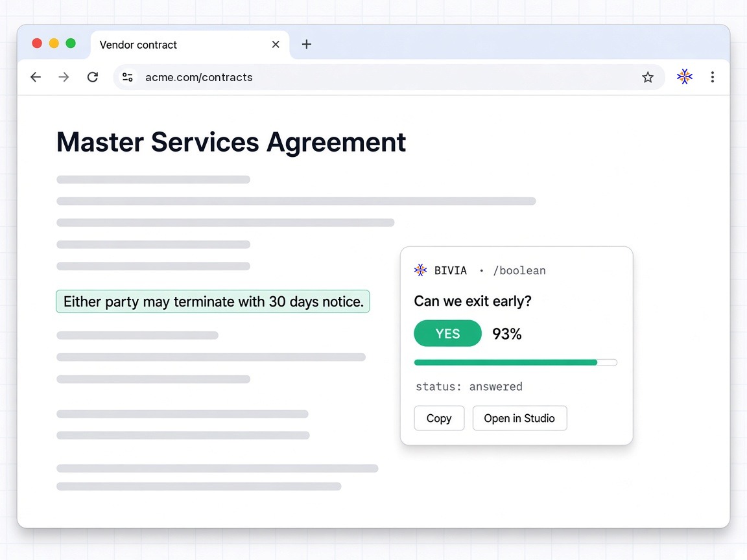Open the Bivia extension icon in toolbar
Image resolution: width=747 pixels, height=560 pixels.
(685, 76)
